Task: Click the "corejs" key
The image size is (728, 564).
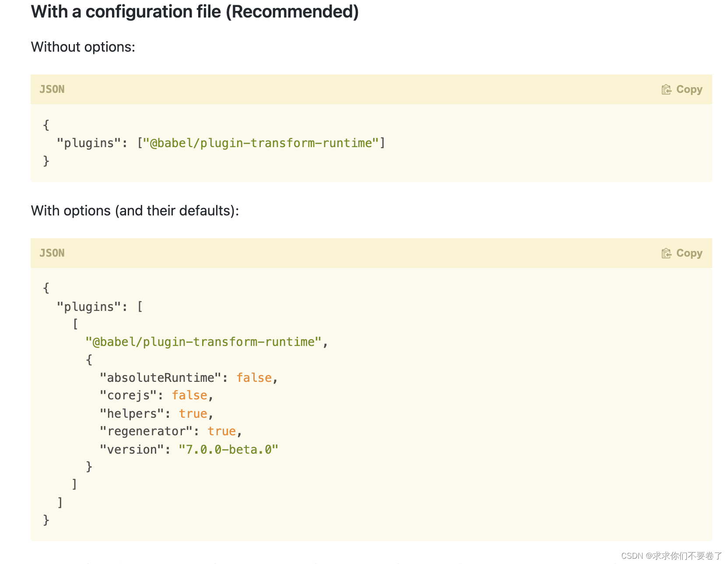Action: (x=128, y=395)
